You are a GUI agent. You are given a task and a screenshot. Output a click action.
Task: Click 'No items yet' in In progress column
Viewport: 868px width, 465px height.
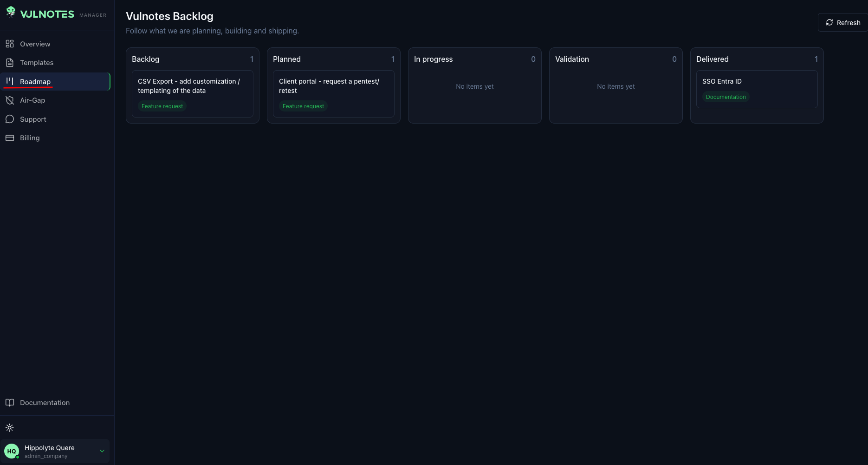[475, 86]
